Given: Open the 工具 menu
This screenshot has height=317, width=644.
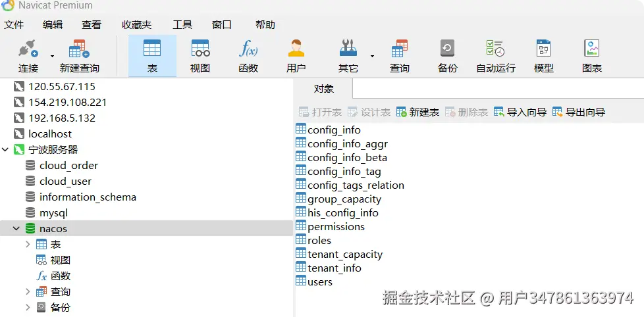Looking at the screenshot, I should coord(182,25).
